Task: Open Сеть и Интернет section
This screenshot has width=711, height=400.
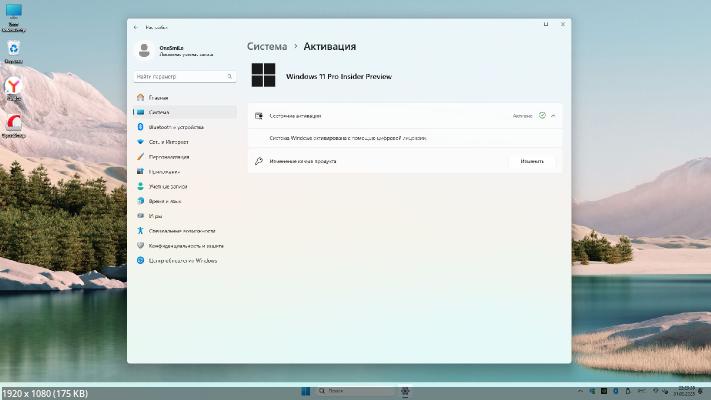Action: click(185, 142)
